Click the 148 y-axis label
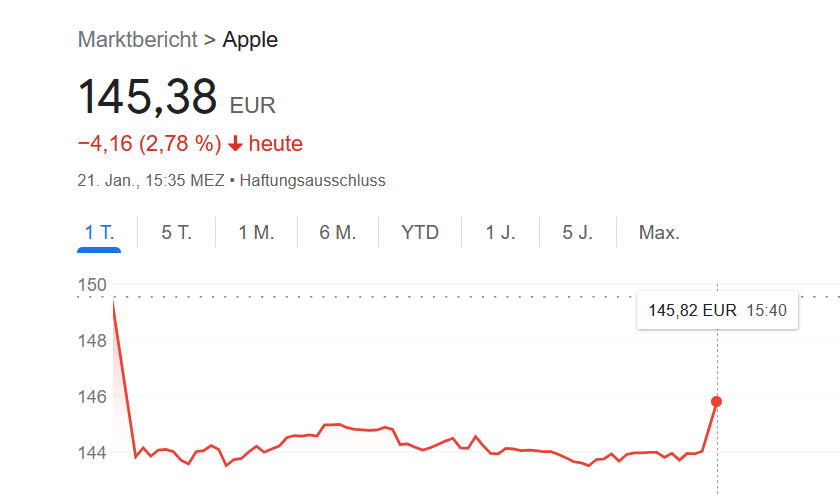Image resolution: width=840 pixels, height=496 pixels. point(92,341)
